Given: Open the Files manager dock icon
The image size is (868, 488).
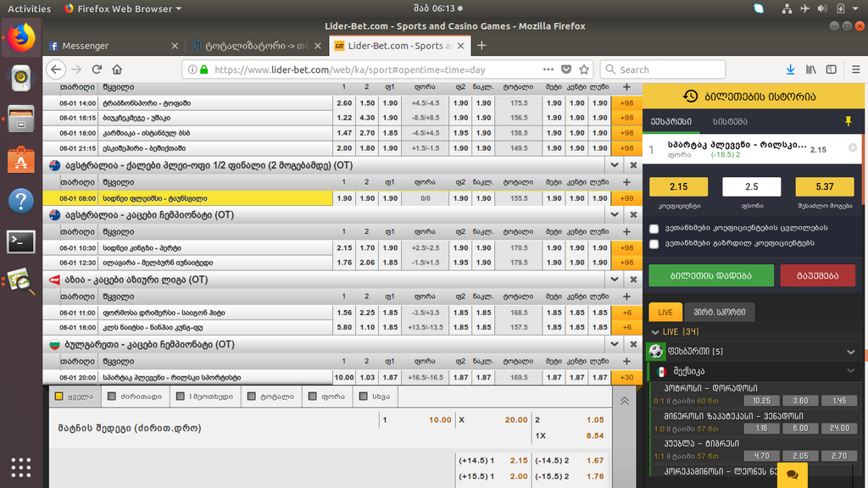Looking at the screenshot, I should tap(21, 119).
